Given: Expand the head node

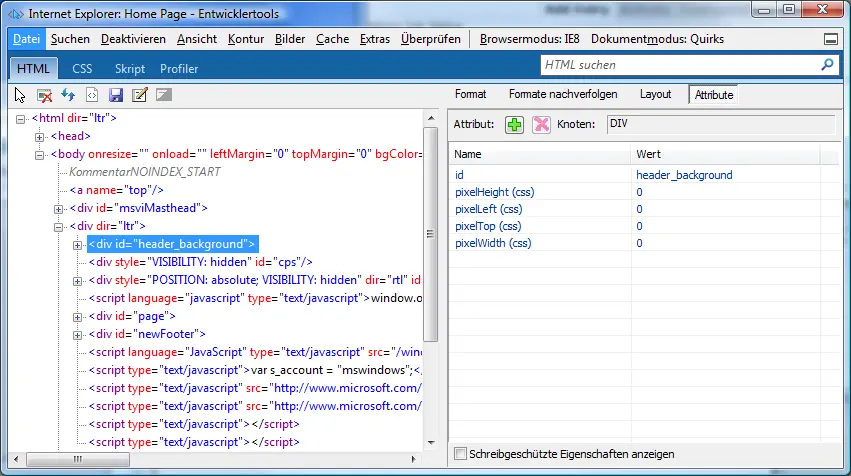Looking at the screenshot, I should [39, 137].
